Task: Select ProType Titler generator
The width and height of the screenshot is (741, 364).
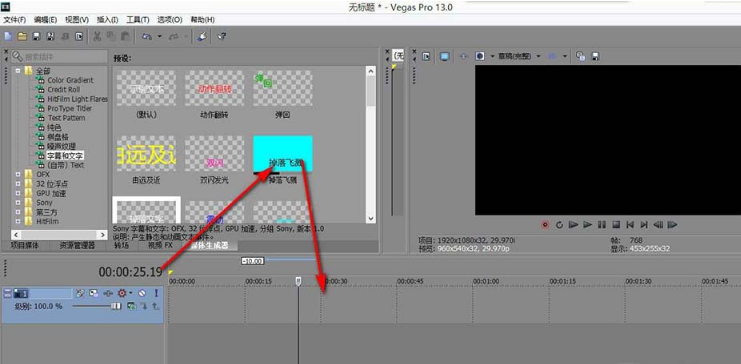Action: click(x=70, y=109)
